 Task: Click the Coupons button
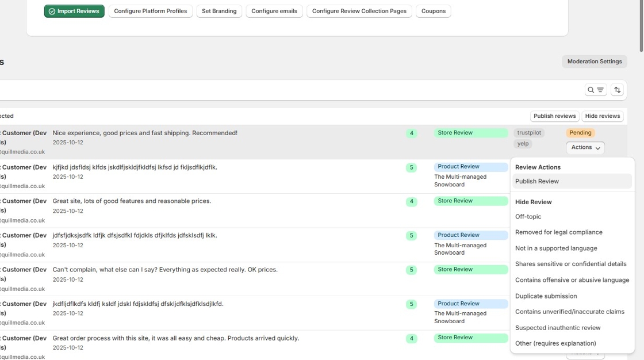tap(433, 11)
